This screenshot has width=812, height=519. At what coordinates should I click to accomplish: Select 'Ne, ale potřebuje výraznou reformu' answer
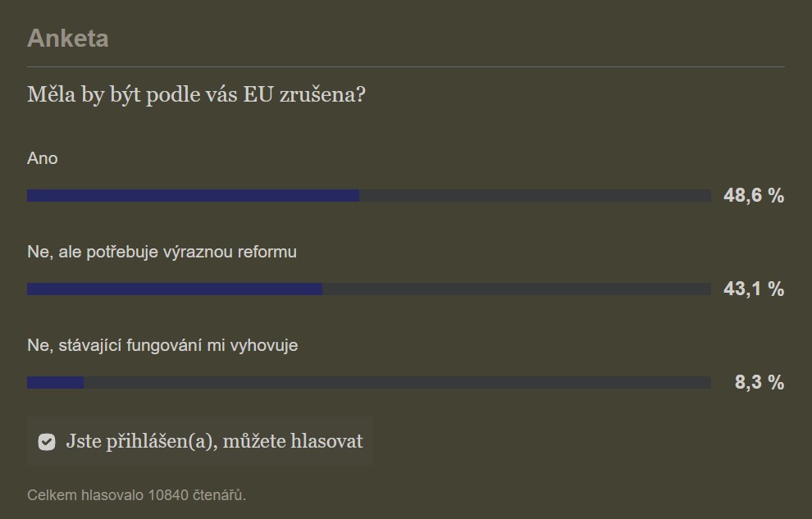pos(162,252)
